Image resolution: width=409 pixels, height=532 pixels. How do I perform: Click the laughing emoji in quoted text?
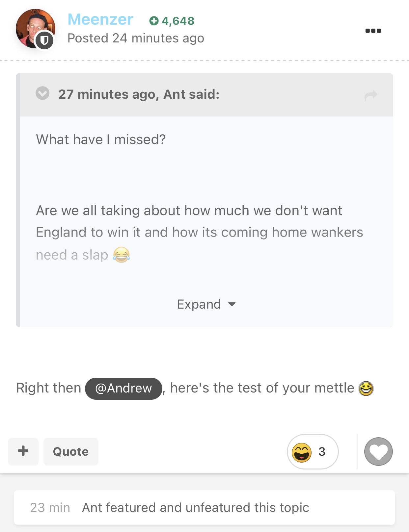click(x=121, y=255)
